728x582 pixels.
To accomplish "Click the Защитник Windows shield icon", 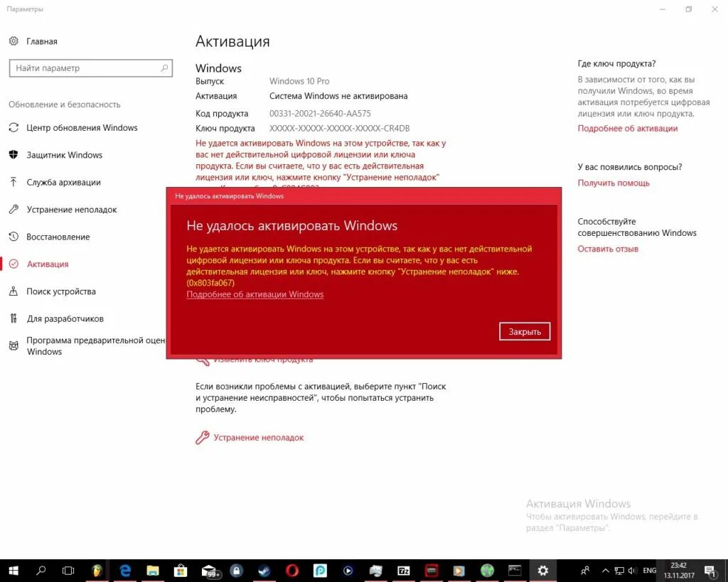I will click(14, 154).
